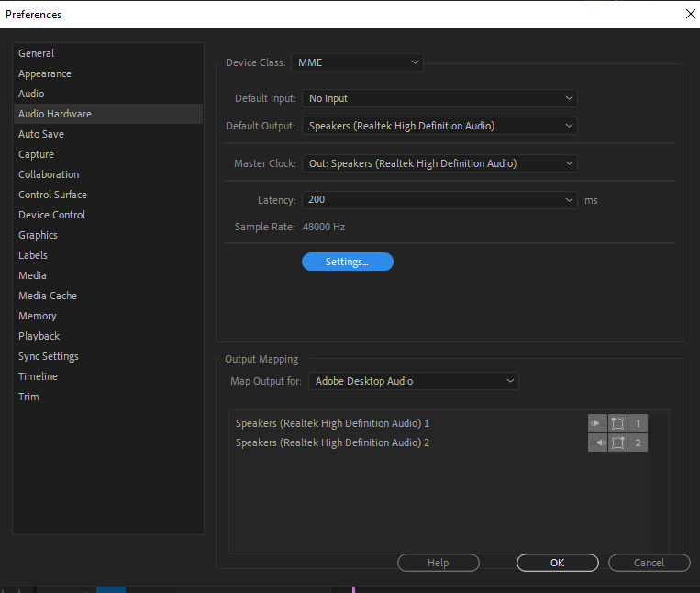Screen dimensions: 700x593
Task: Open the Timeline preferences
Action: [x=108, y=376]
